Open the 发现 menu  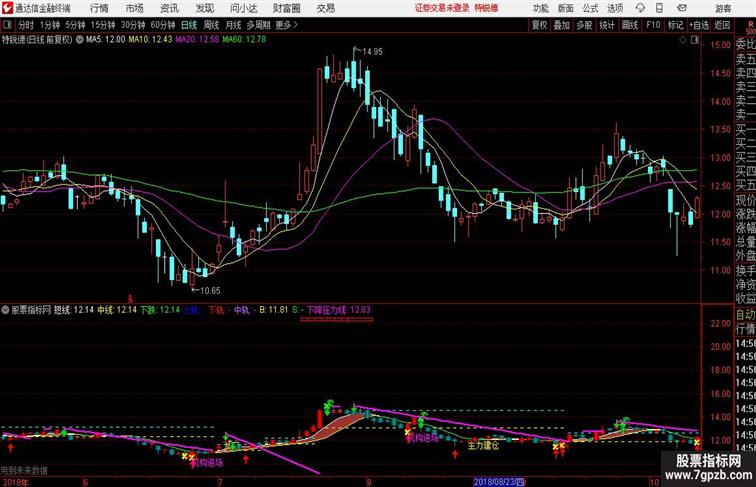coord(205,8)
